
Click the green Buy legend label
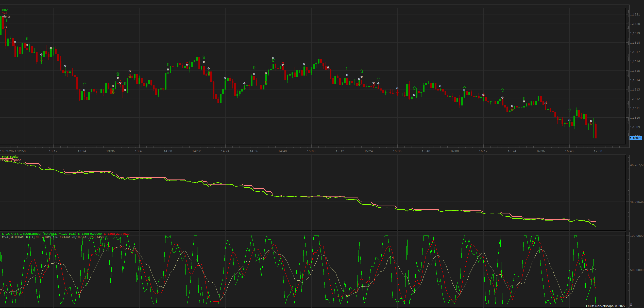[5, 10]
